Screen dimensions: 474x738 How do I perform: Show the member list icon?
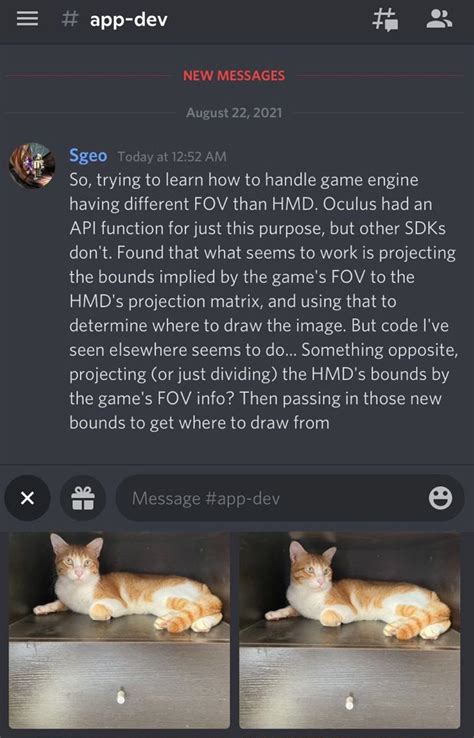coord(439,19)
